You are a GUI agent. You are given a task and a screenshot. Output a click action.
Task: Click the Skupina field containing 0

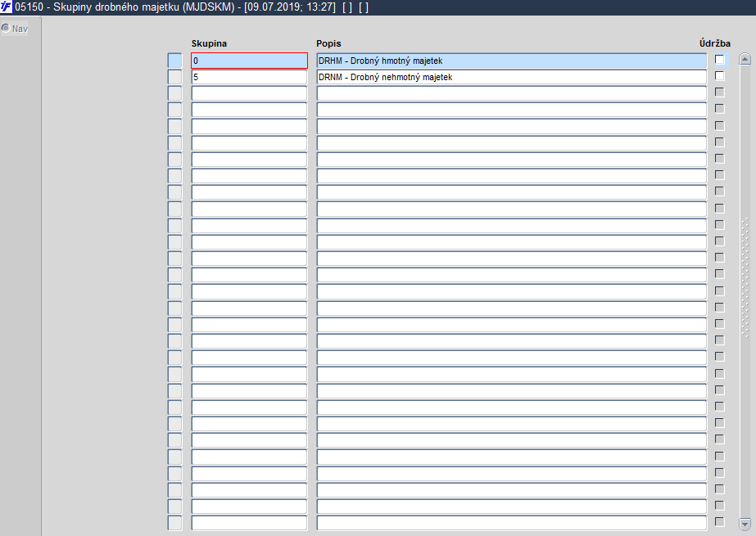point(249,61)
